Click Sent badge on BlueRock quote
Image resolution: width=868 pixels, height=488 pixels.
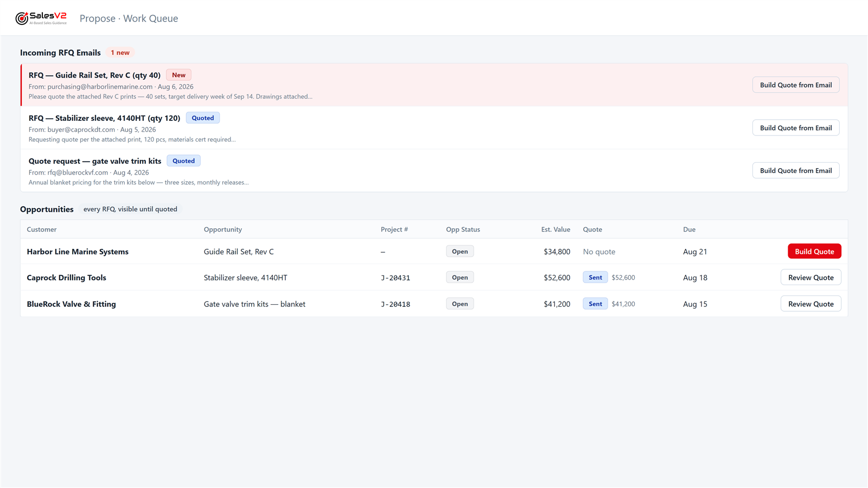pyautogui.click(x=595, y=304)
